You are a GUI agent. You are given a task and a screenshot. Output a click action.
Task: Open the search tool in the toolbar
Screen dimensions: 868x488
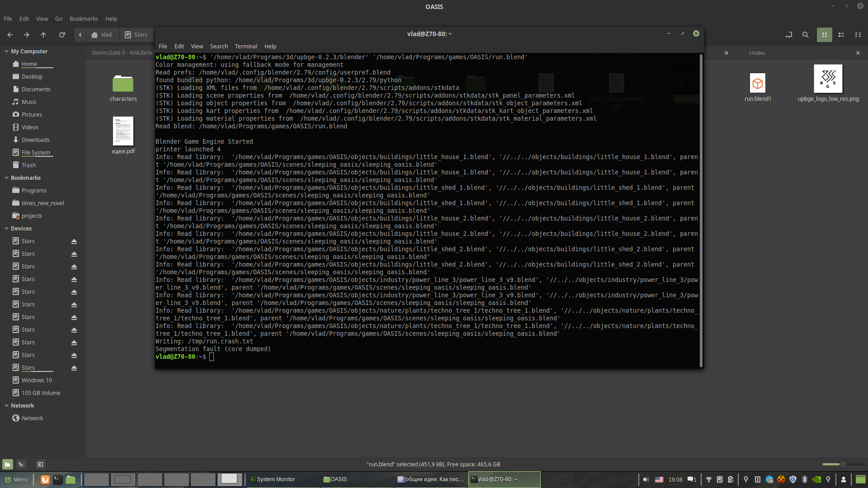(805, 34)
